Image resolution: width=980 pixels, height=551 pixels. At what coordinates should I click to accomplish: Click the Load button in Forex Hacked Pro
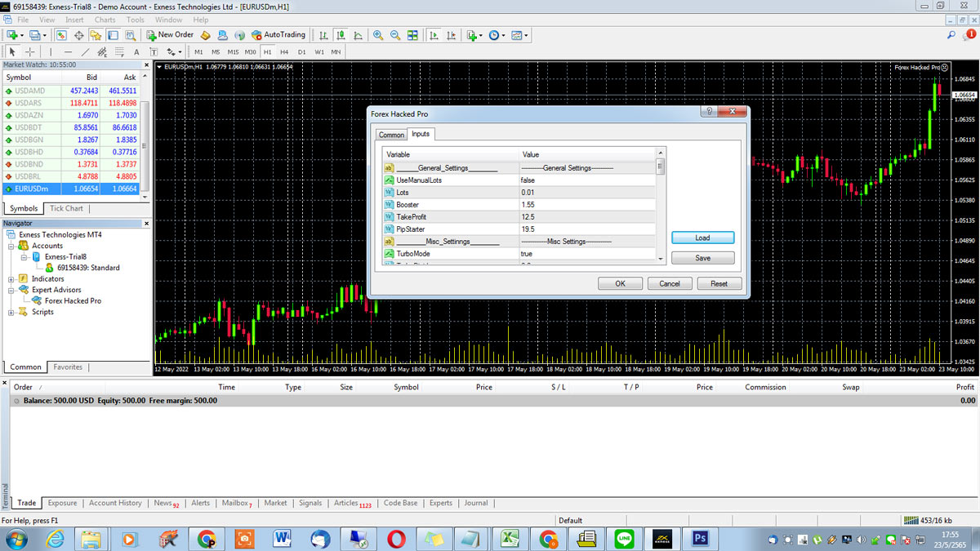[702, 238]
